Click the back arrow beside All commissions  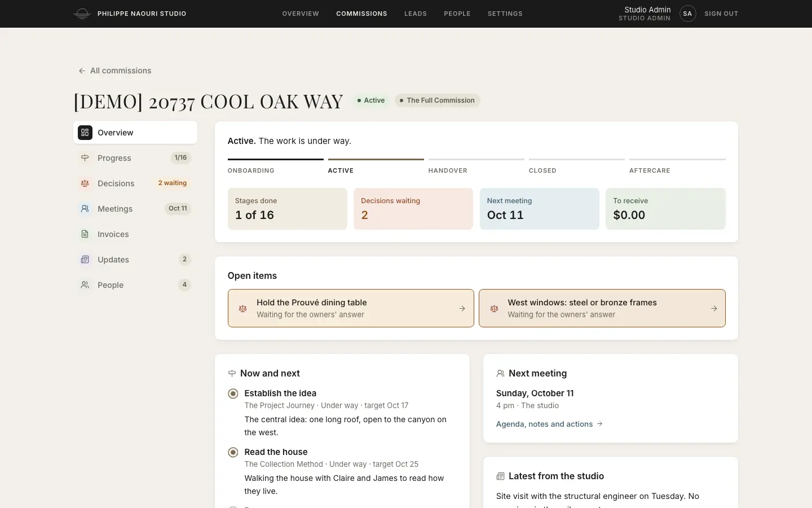(82, 71)
